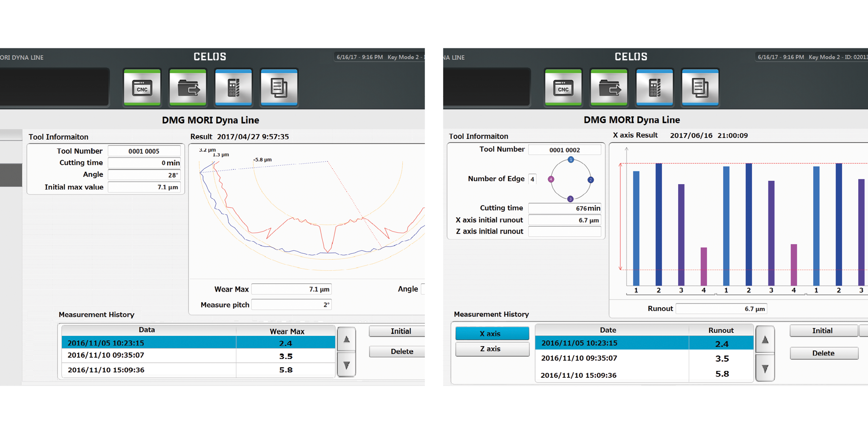The image size is (868, 434).
Task: Click Cutting time field showing 0 min
Action: tap(144, 163)
